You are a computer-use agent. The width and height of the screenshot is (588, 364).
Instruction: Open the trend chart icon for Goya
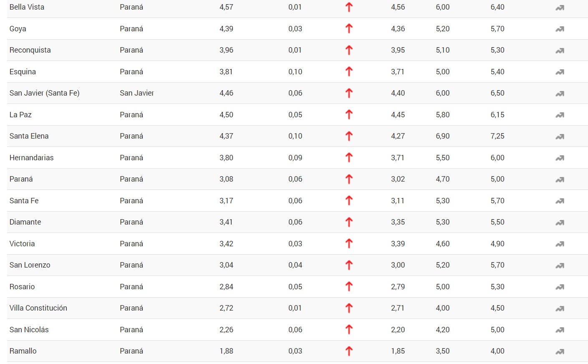coord(560,29)
